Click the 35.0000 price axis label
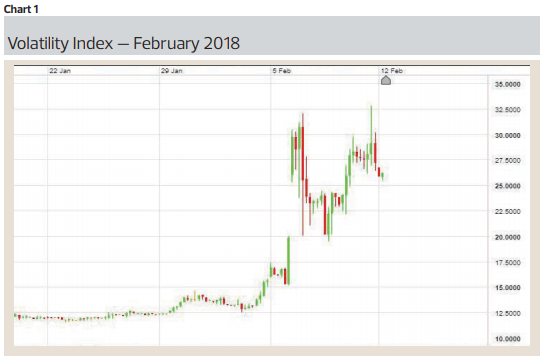The width and height of the screenshot is (544, 361). 508,84
